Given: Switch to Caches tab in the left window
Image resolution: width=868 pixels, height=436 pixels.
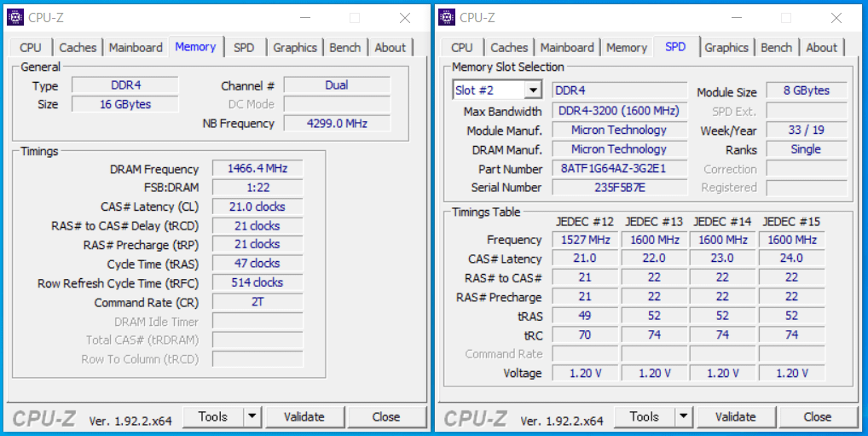Looking at the screenshot, I should 78,48.
